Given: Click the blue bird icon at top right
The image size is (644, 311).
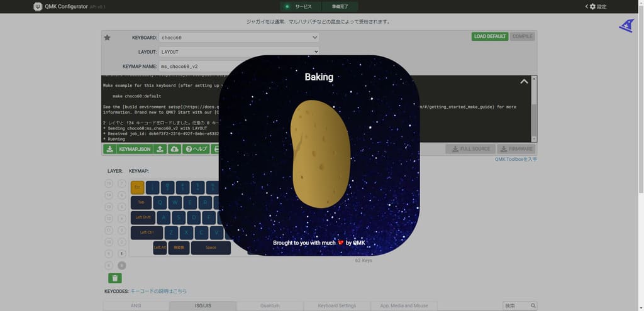Looking at the screenshot, I should (x=626, y=25).
